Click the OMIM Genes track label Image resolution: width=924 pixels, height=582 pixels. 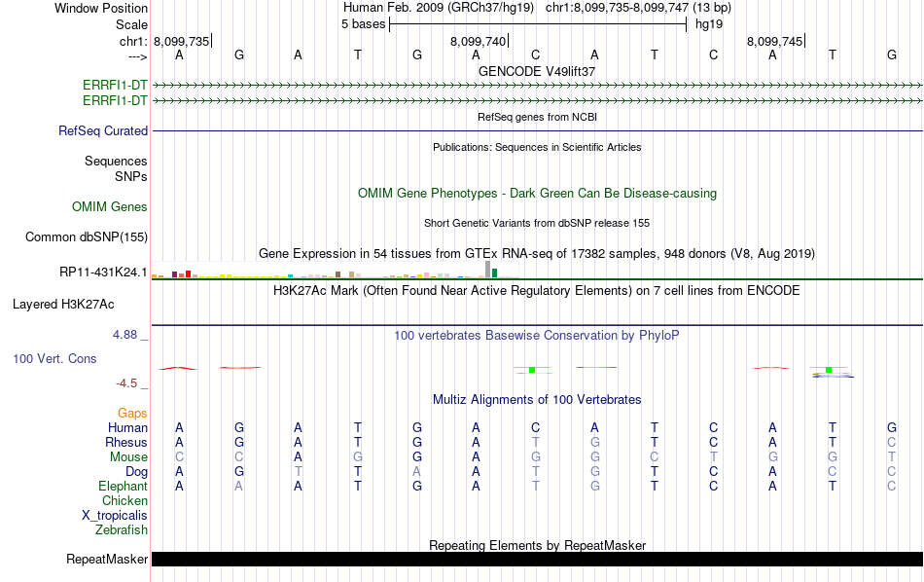pyautogui.click(x=110, y=207)
